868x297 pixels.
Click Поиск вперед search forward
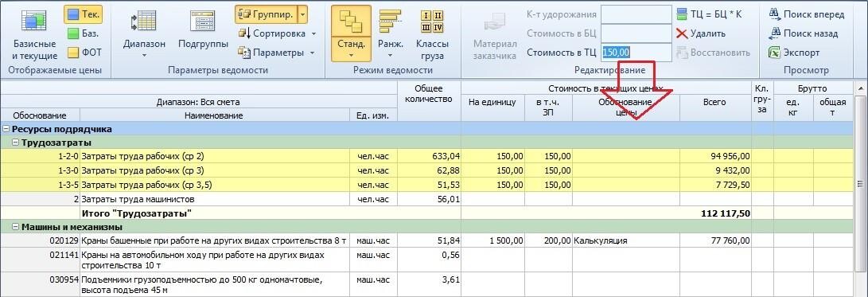(806, 14)
